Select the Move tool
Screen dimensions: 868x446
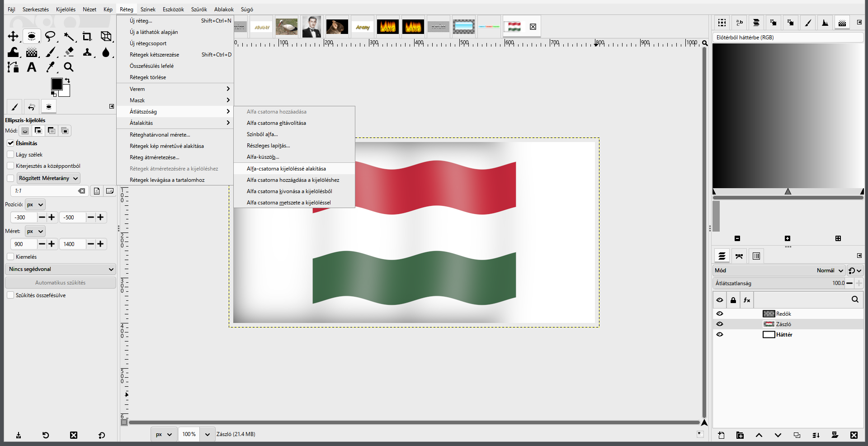[13, 36]
